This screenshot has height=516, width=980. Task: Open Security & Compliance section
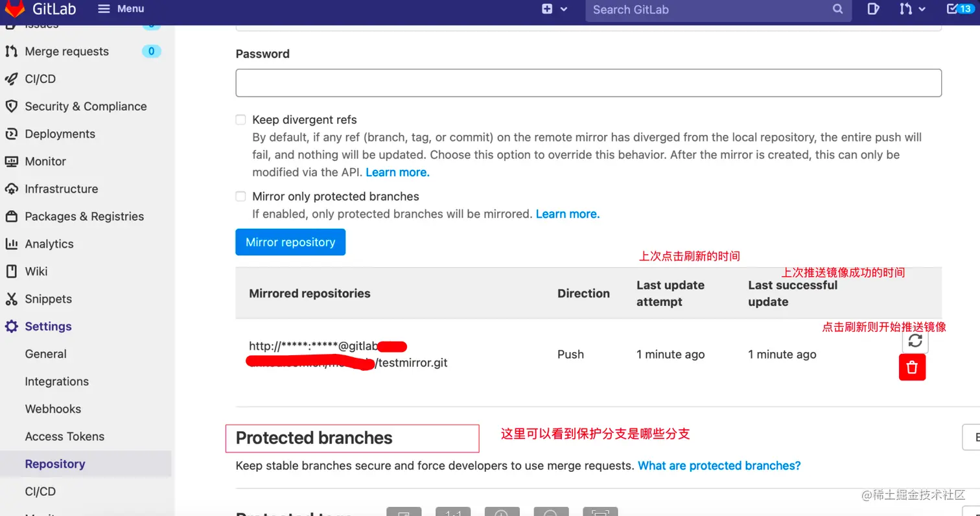(86, 106)
